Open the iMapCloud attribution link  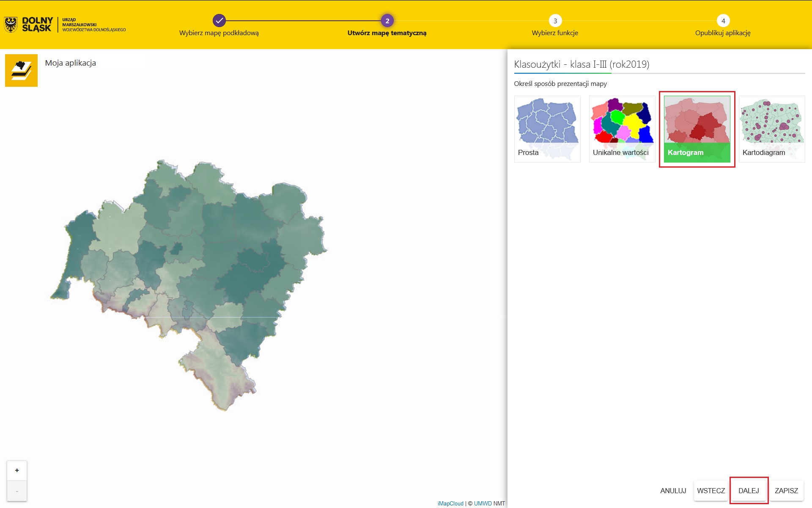(450, 503)
